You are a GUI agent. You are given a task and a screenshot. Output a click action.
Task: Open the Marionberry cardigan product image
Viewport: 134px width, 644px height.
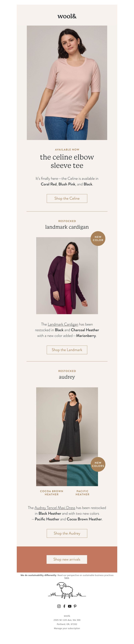click(67, 275)
